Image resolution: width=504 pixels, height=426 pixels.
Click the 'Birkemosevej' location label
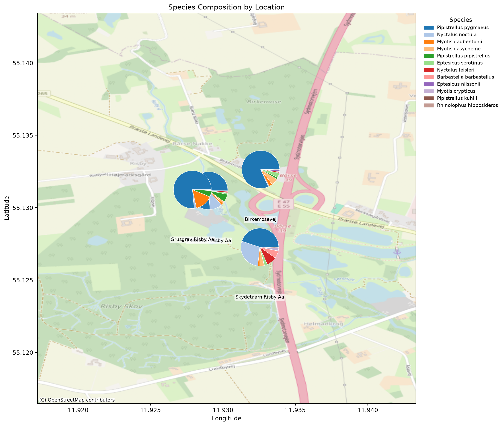click(x=260, y=219)
